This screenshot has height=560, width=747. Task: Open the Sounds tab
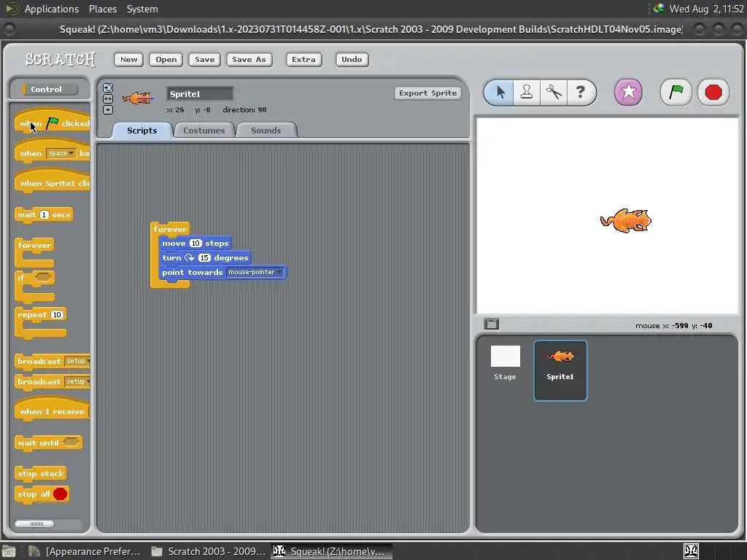(x=266, y=131)
